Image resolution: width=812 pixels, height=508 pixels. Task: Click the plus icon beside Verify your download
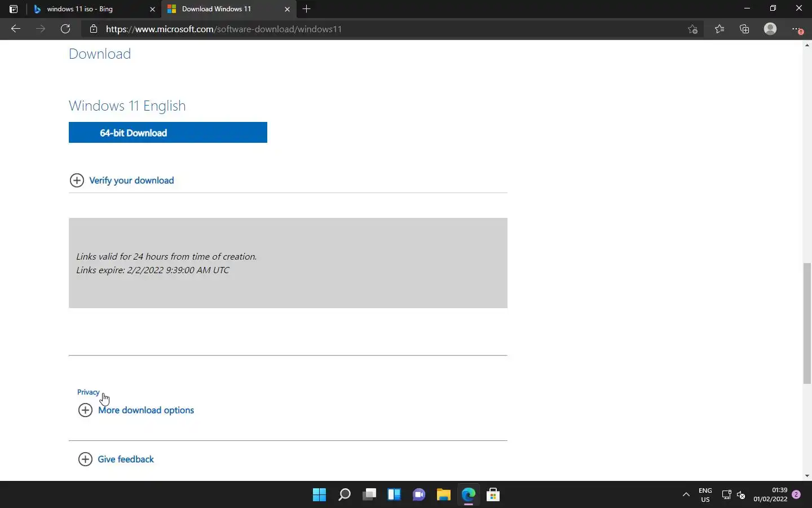point(77,180)
